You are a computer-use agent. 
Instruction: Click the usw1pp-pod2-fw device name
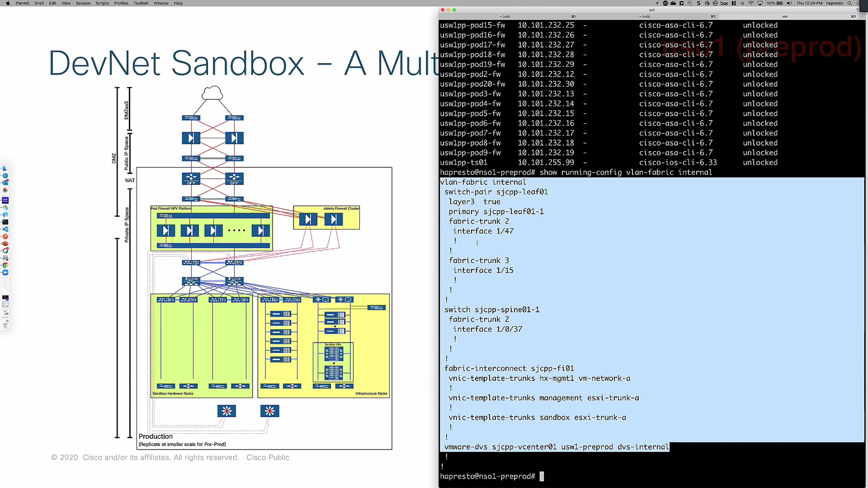(470, 74)
